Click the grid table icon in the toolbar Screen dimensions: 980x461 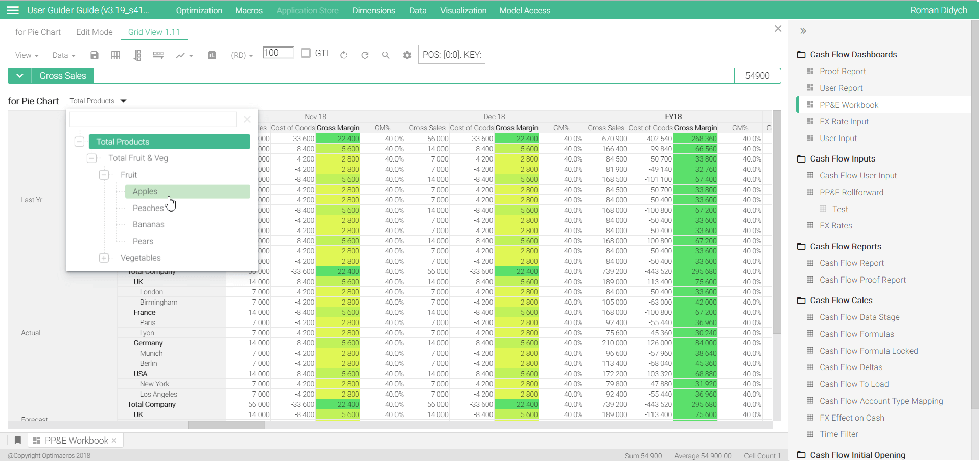tap(116, 55)
